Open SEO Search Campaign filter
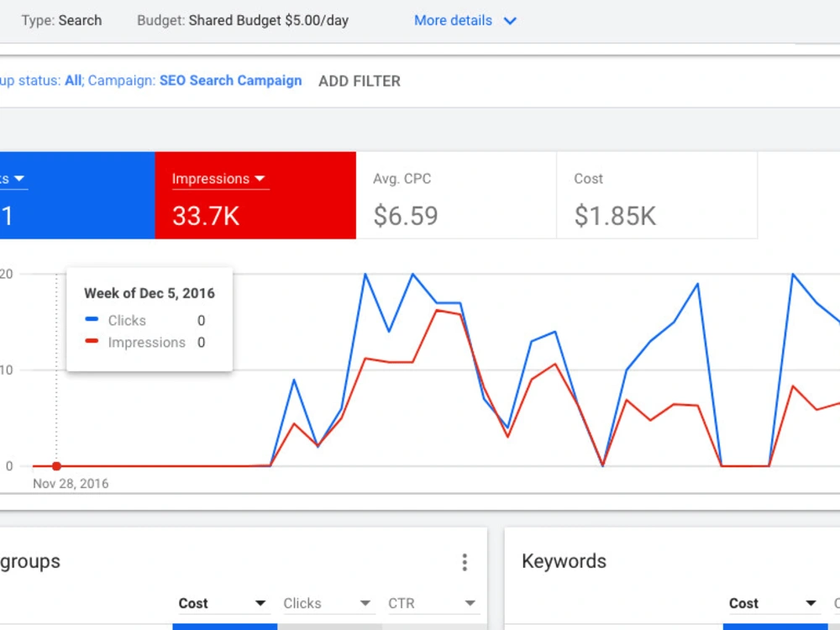This screenshot has width=840, height=630. click(x=230, y=81)
